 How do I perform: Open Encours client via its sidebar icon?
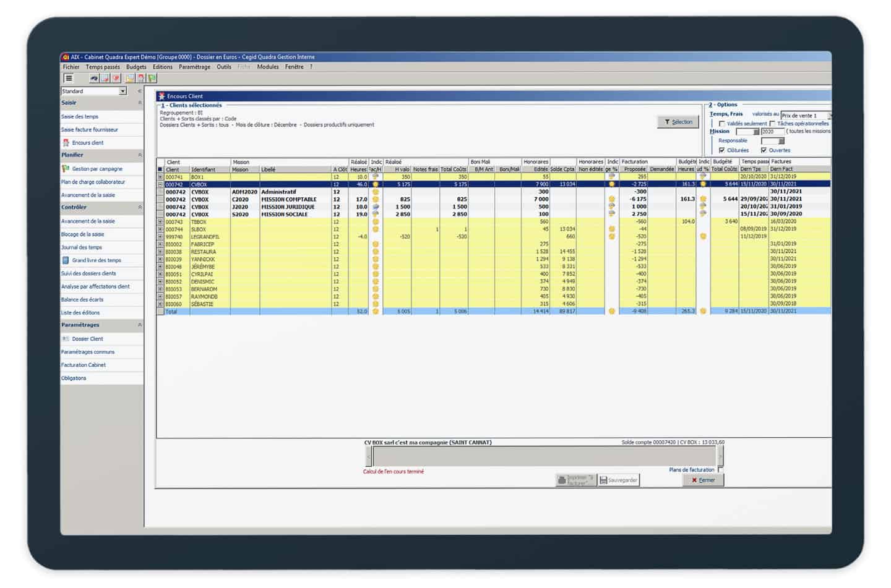(x=66, y=143)
